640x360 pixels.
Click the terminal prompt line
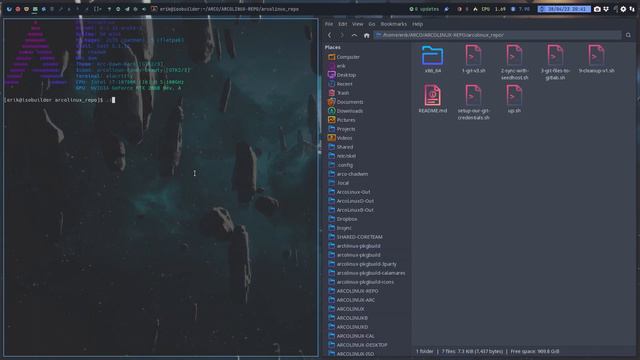coord(60,100)
